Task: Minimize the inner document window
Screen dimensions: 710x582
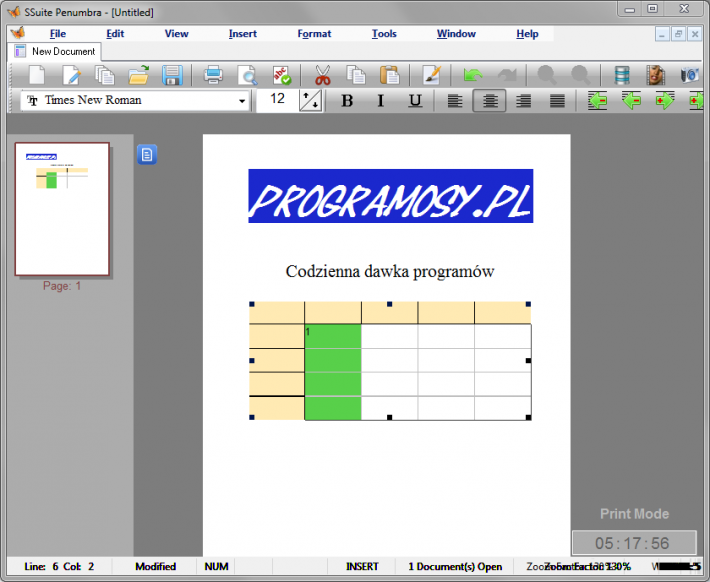Action: point(662,34)
